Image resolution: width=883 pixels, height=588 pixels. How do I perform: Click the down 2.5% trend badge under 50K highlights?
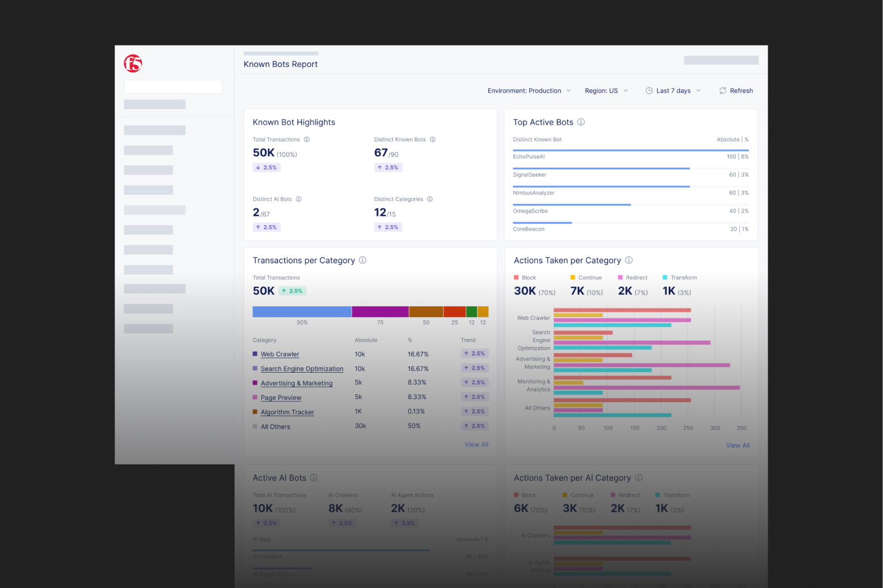(x=267, y=168)
